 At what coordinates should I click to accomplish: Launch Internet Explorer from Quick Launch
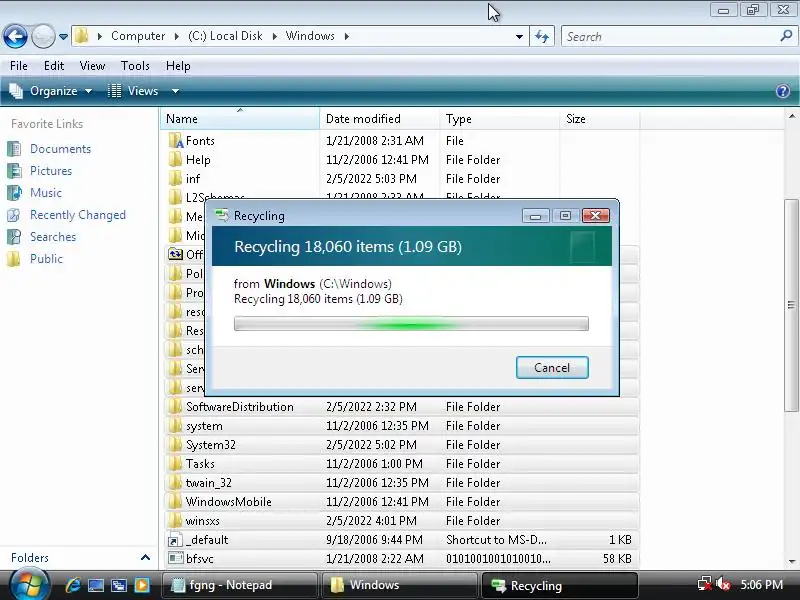click(x=72, y=585)
